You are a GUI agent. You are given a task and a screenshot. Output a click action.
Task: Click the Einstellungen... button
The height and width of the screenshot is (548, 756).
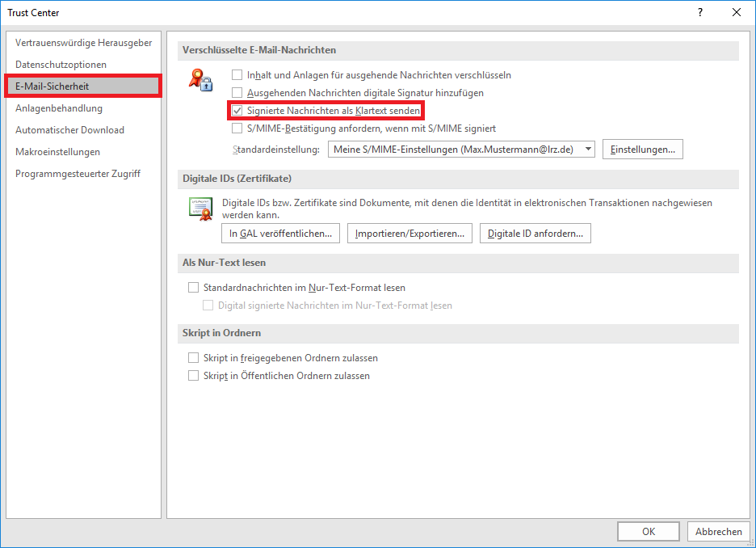click(x=643, y=150)
